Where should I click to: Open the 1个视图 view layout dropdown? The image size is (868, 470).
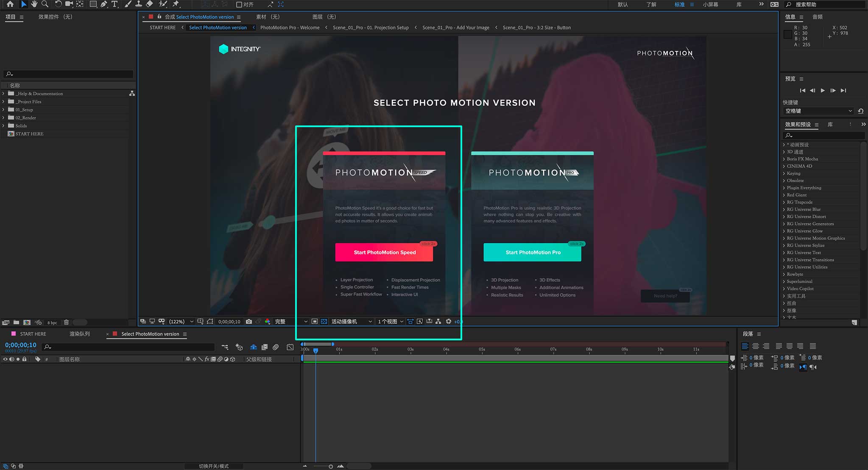[391, 322]
